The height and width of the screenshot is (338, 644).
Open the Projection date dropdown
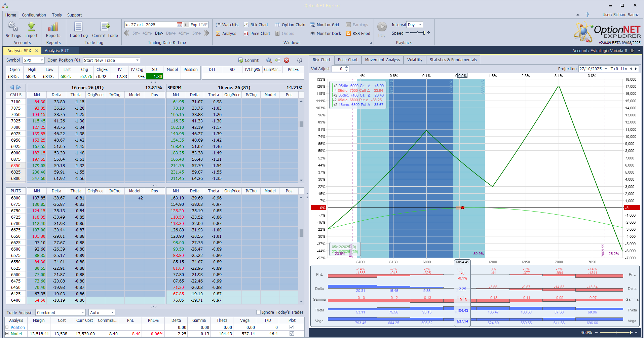point(606,69)
